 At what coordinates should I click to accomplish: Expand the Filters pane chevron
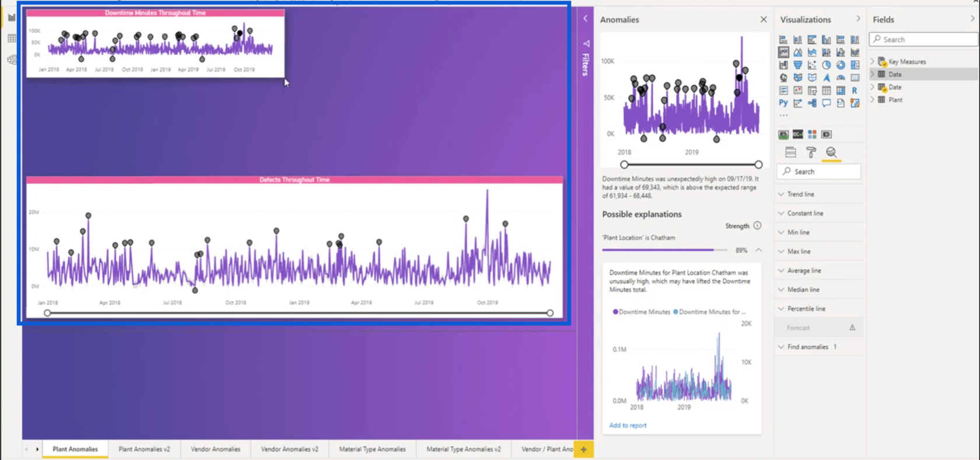coord(585,19)
